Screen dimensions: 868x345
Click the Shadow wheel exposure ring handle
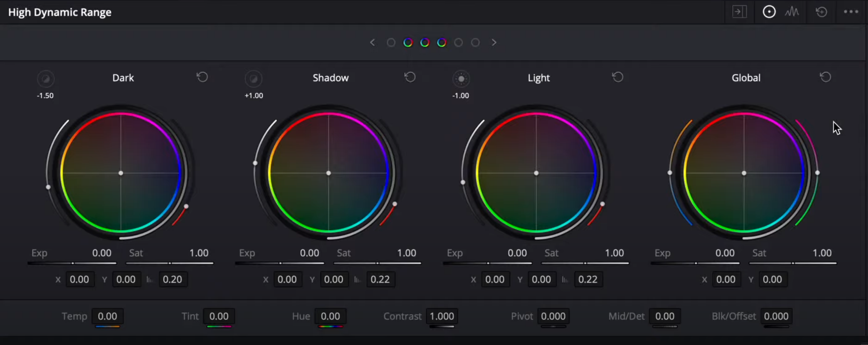(x=255, y=163)
